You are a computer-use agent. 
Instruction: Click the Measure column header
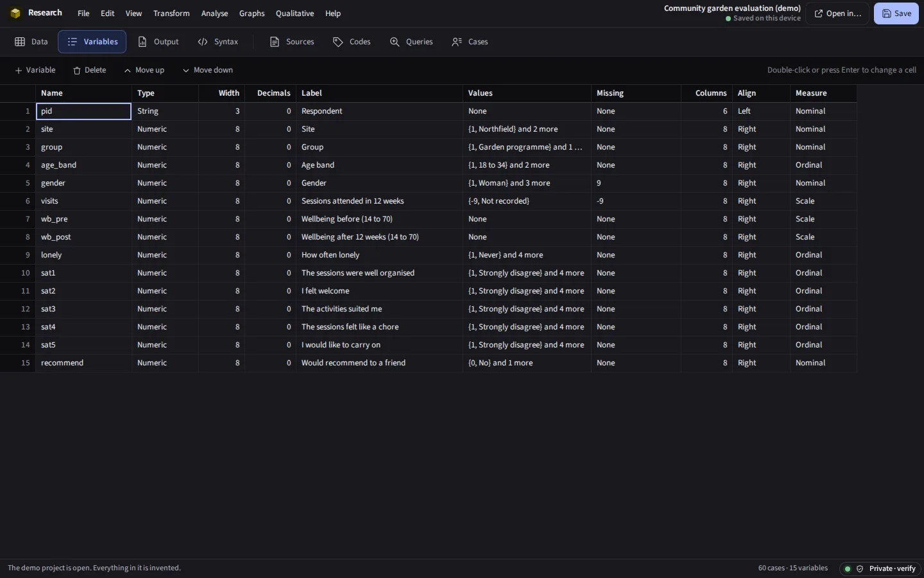[x=823, y=93]
